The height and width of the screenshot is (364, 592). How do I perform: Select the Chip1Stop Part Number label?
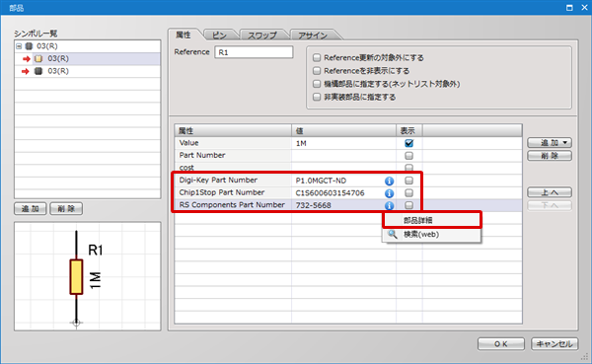222,192
